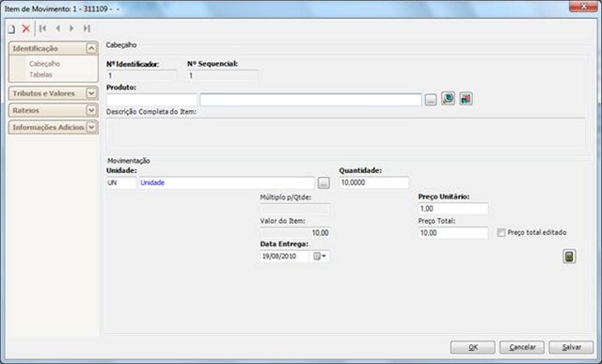Image resolution: width=602 pixels, height=364 pixels.
Task: Go to last record
Action: [87, 28]
